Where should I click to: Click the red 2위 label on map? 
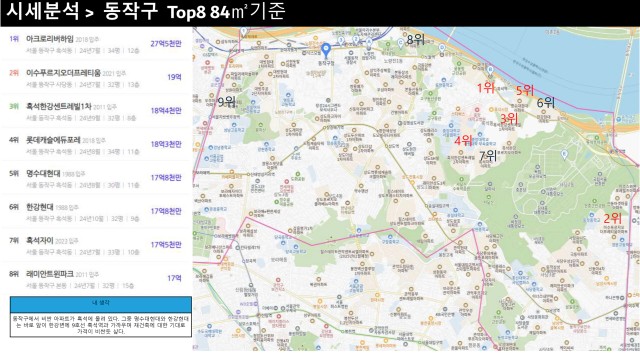click(x=612, y=218)
